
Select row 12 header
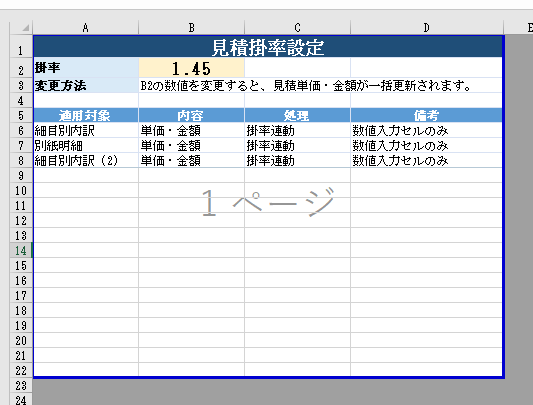tap(21, 220)
